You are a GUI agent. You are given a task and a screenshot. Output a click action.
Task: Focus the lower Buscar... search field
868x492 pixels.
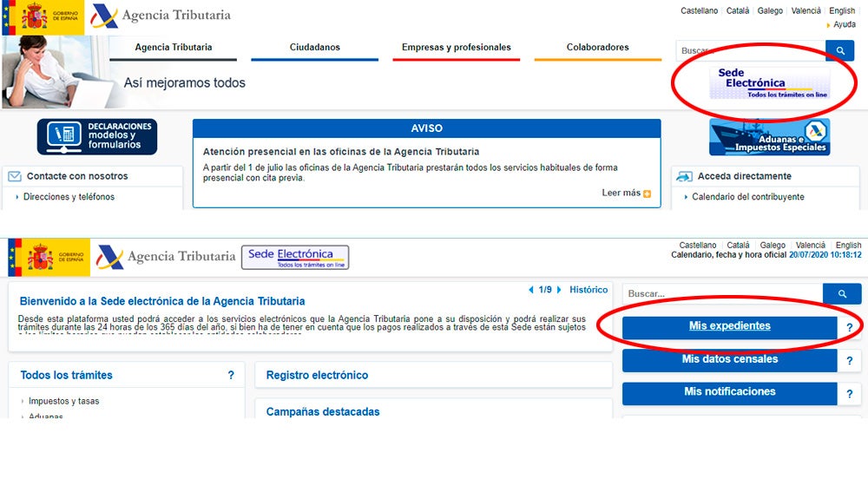point(722,294)
